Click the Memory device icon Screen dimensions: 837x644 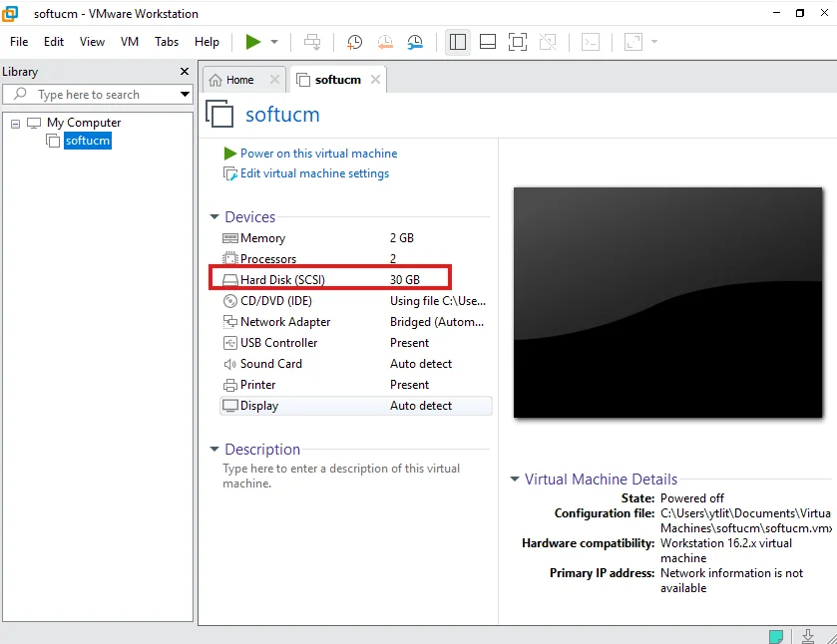click(230, 238)
